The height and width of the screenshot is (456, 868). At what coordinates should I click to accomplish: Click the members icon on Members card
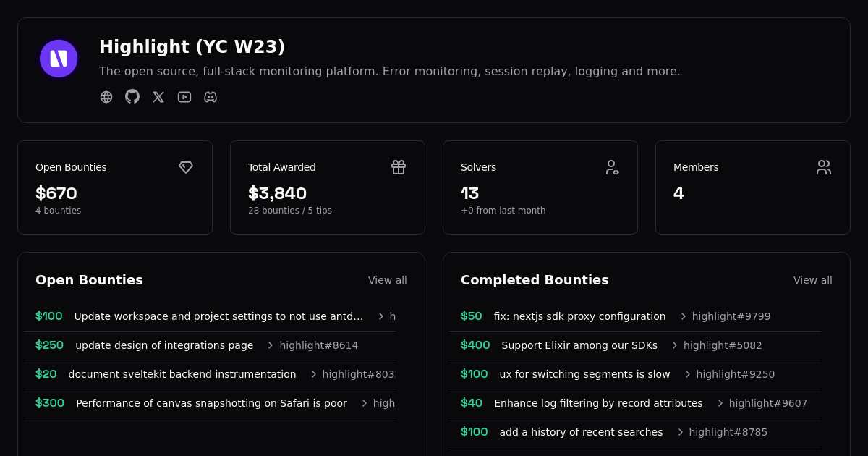pos(824,167)
